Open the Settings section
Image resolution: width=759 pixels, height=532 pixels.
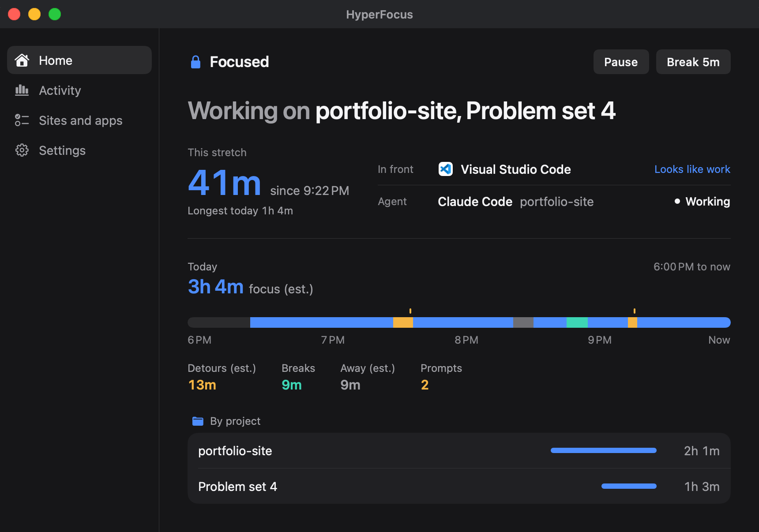pyautogui.click(x=79, y=150)
